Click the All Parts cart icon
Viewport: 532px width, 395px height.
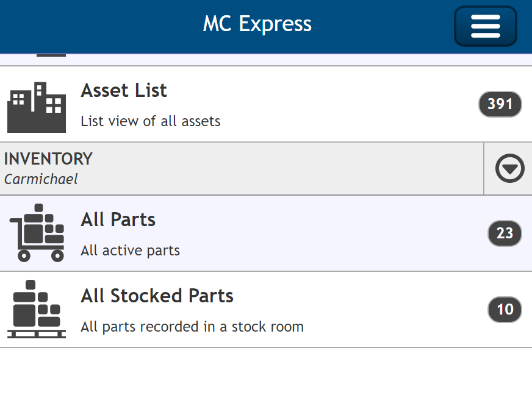coord(37,233)
